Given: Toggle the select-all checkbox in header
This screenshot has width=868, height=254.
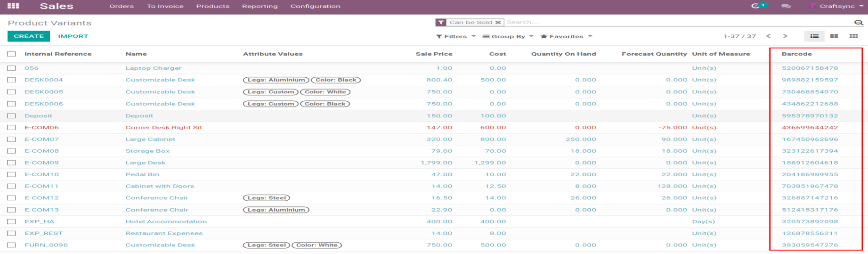Looking at the screenshot, I should point(11,54).
